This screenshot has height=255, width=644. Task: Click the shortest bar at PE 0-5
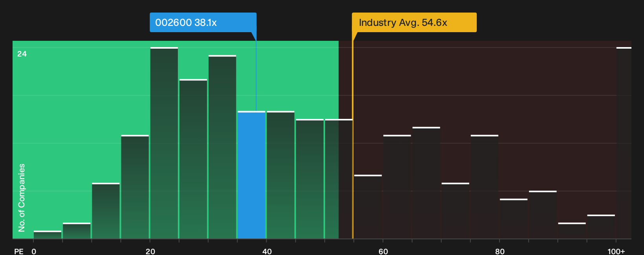pos(48,235)
